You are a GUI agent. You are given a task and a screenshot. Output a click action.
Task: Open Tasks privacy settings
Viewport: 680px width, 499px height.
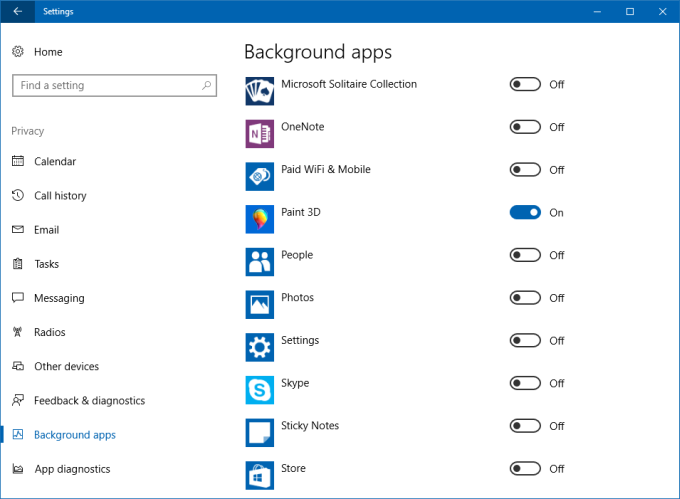click(x=46, y=264)
